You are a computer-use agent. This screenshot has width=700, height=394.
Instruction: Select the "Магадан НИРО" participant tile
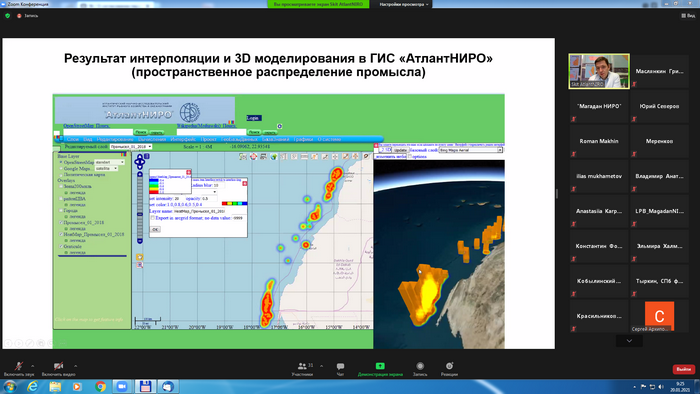(599, 106)
